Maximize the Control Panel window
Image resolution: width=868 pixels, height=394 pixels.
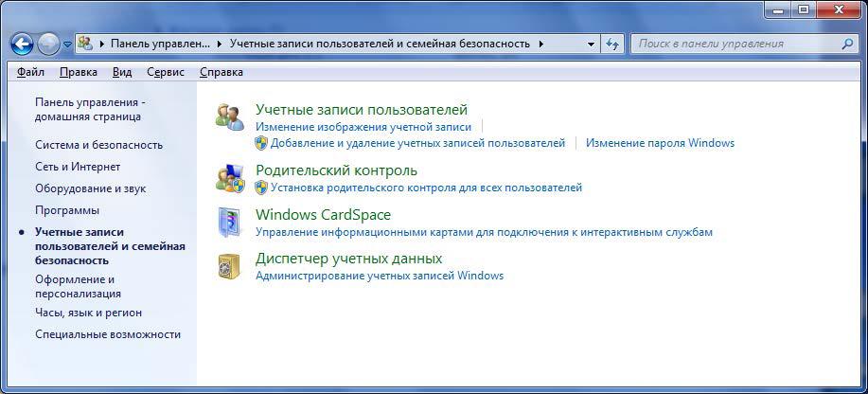(x=804, y=9)
